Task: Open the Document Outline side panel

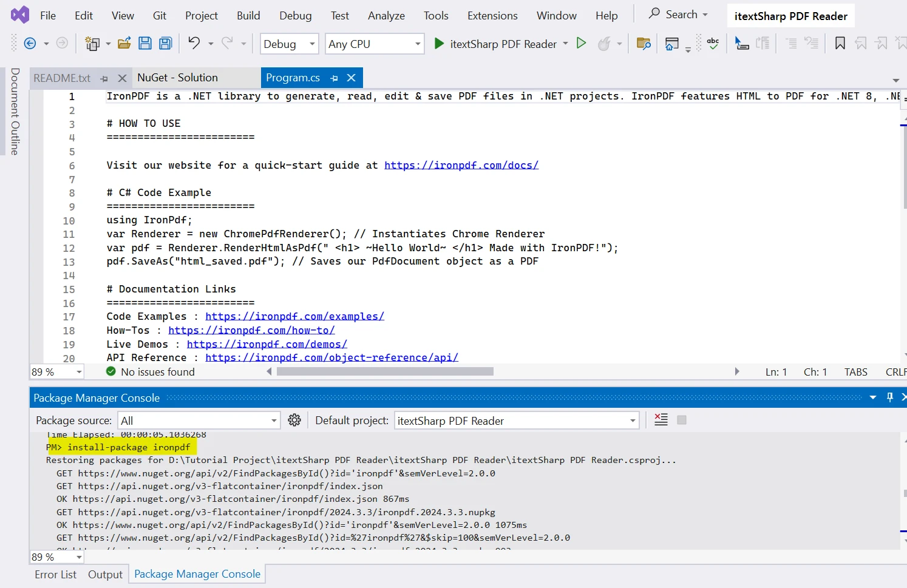Action: coord(15,112)
